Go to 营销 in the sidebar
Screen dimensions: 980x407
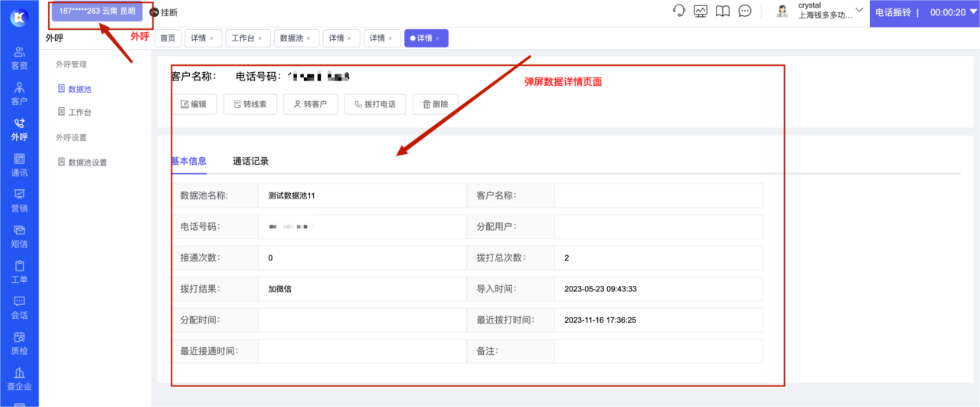(x=19, y=200)
